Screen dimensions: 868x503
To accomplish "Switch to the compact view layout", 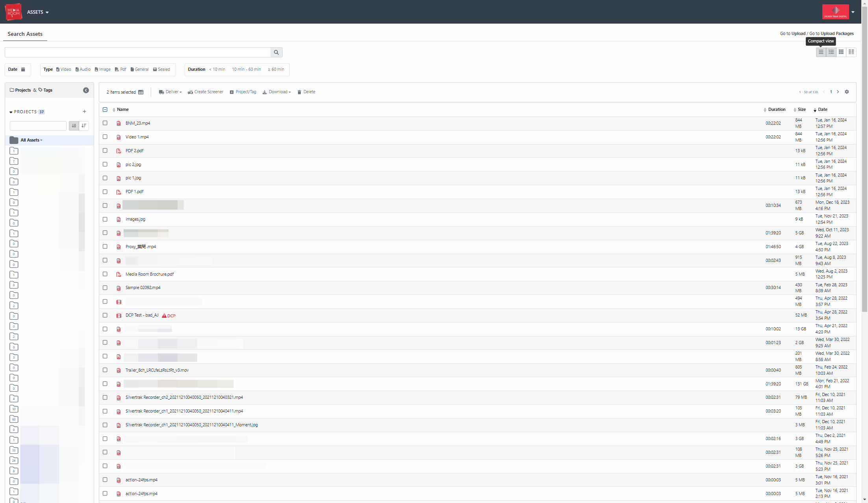I will point(821,52).
